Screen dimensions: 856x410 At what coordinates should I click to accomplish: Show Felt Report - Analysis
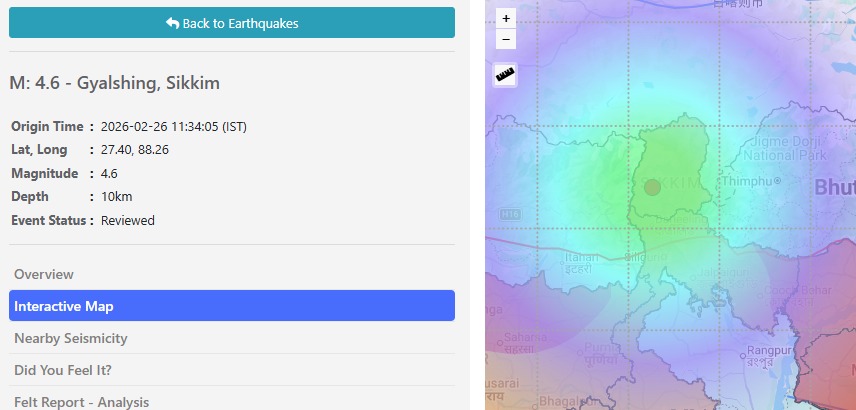pyautogui.click(x=82, y=401)
